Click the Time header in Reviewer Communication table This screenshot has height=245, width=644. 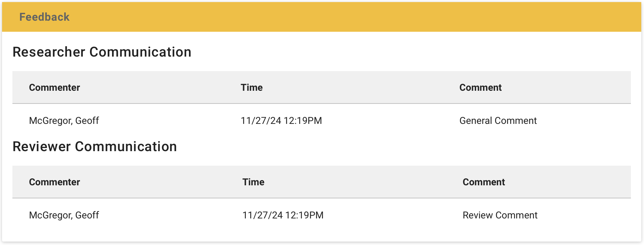pos(253,182)
